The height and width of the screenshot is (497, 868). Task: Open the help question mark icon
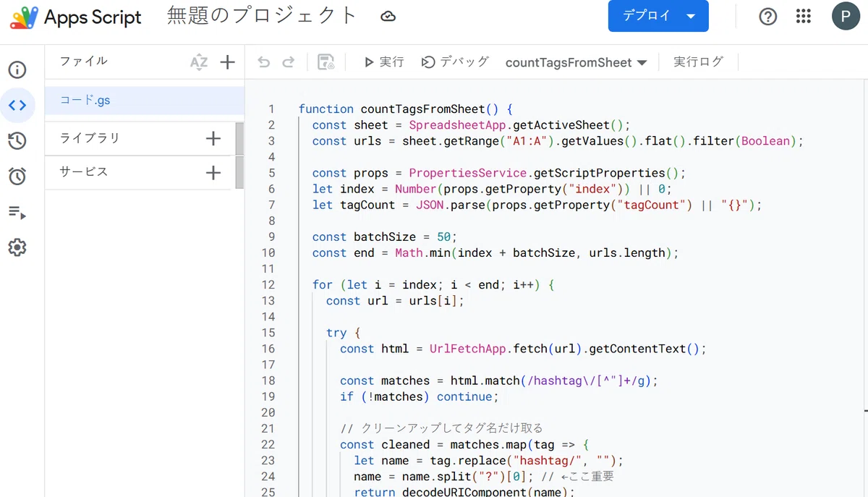tap(768, 17)
